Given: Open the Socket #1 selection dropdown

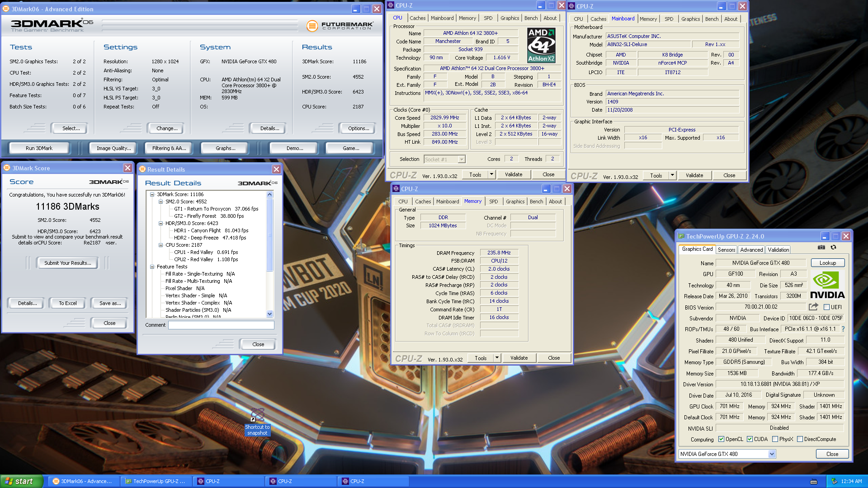Looking at the screenshot, I should point(462,160).
